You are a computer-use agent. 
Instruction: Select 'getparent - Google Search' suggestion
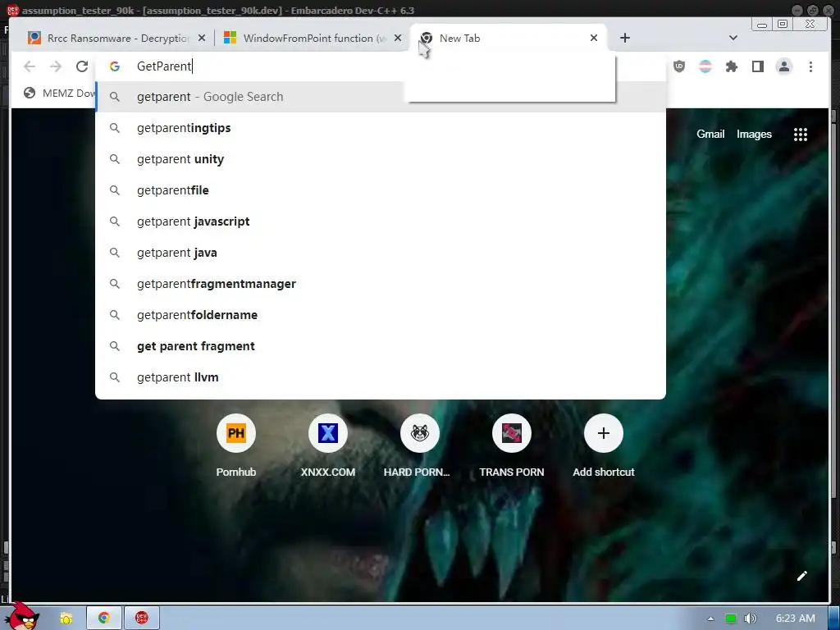(x=381, y=97)
